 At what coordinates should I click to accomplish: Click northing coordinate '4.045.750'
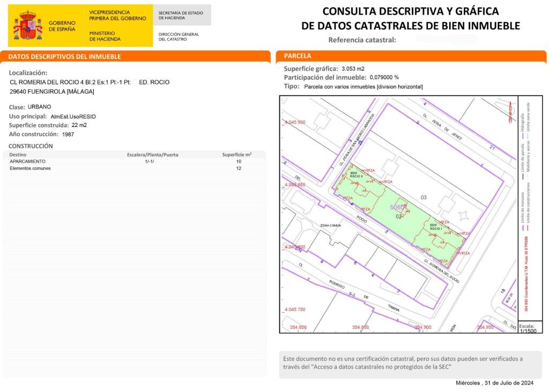295,310
